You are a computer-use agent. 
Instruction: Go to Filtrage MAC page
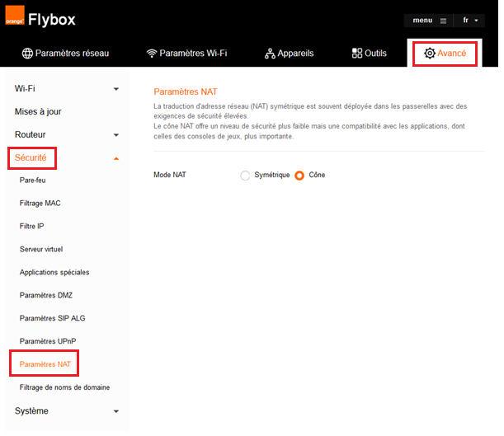40,204
